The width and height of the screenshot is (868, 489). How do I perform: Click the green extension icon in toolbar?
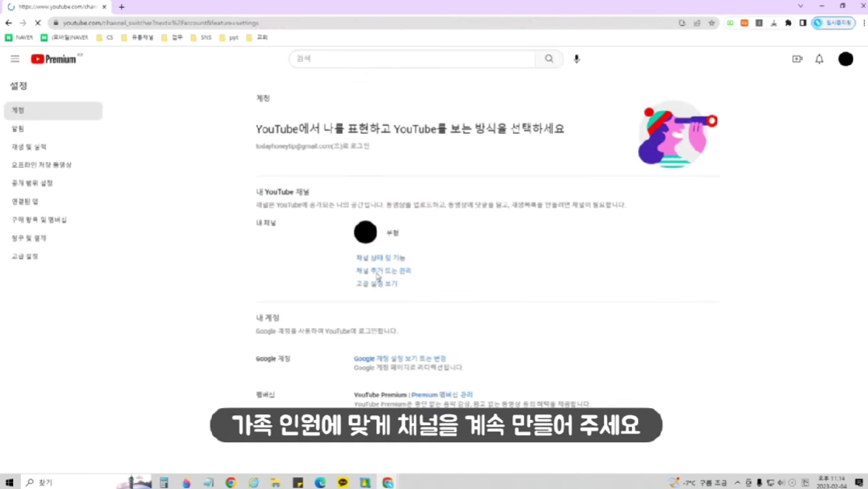coord(730,23)
